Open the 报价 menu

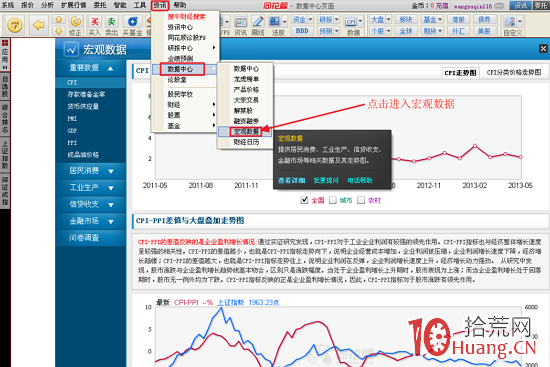pos(28,5)
